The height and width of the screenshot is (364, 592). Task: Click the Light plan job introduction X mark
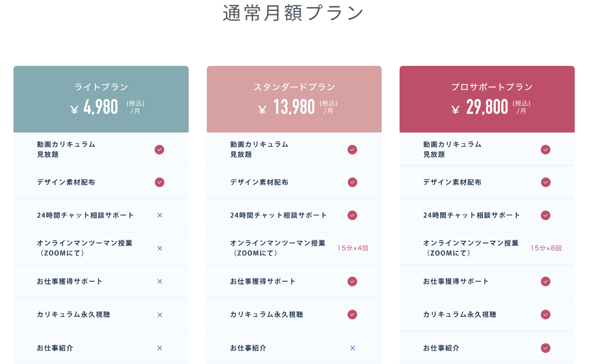(159, 348)
